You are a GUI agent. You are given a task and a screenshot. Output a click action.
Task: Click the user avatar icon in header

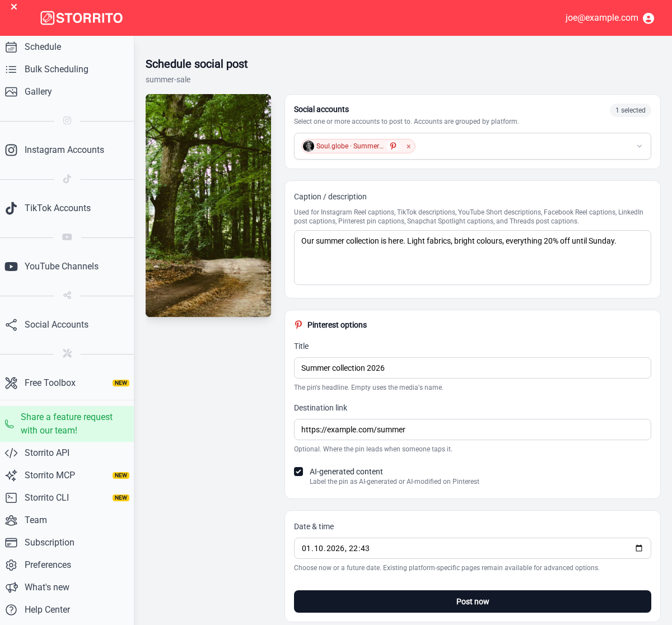coord(648,18)
